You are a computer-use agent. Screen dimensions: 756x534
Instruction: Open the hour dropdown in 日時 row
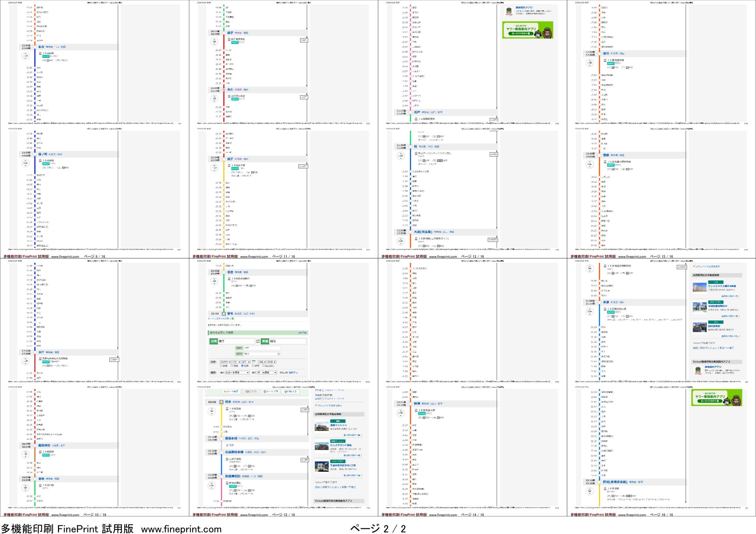click(262, 362)
